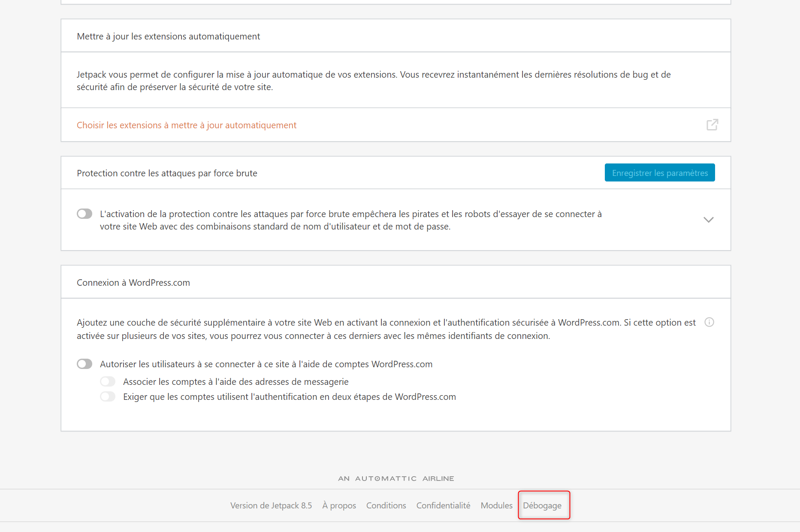800x532 pixels.
Task: Click the Exiger que les comptes label text
Action: coord(290,396)
